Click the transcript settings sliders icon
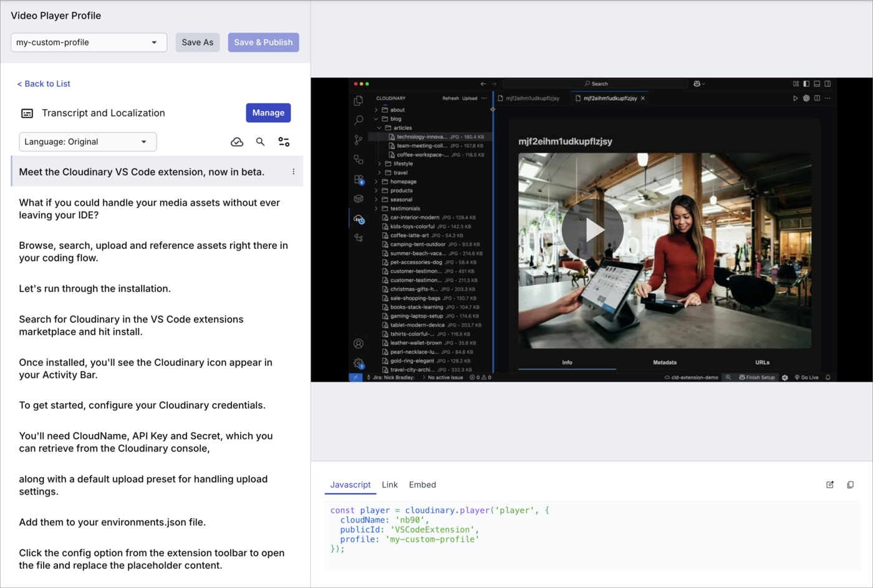Screen dimensions: 873x588 tap(284, 142)
